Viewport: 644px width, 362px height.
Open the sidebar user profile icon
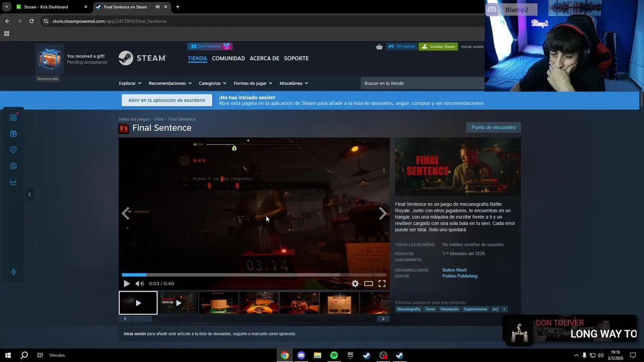14,166
